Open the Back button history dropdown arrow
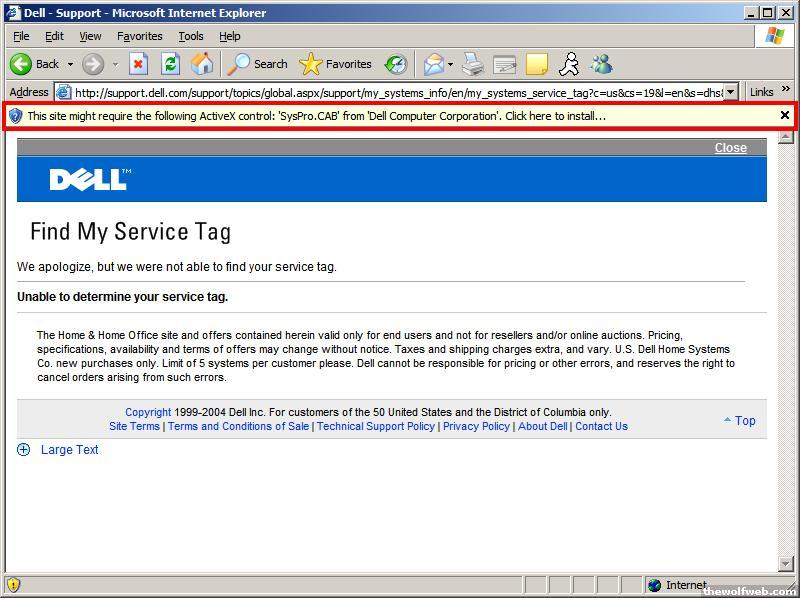Screen dimensions: 800x598 (x=70, y=64)
